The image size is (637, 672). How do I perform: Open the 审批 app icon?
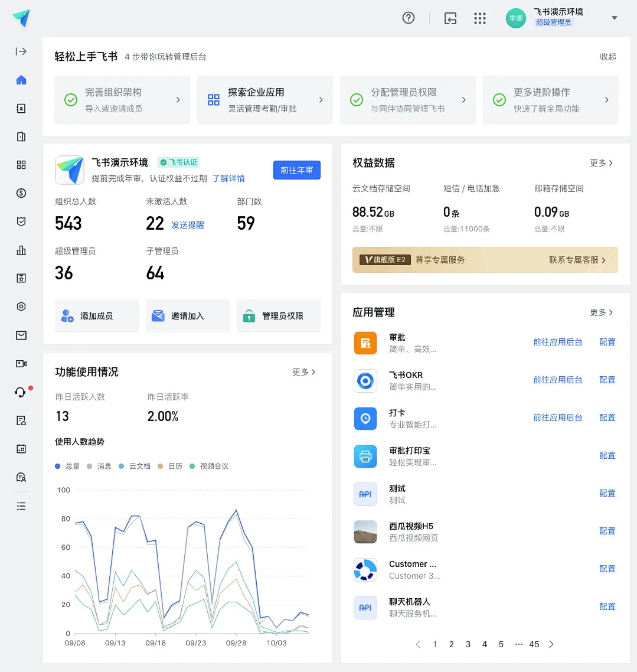[365, 343]
